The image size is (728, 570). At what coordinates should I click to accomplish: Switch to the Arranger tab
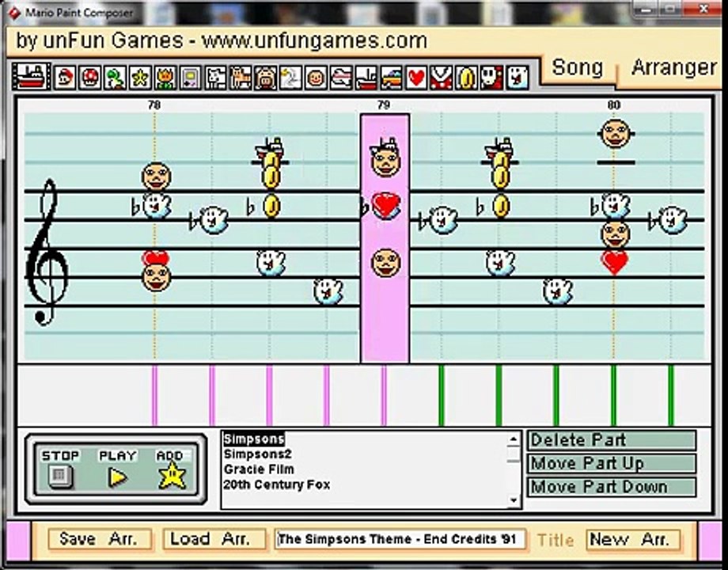coord(673,68)
